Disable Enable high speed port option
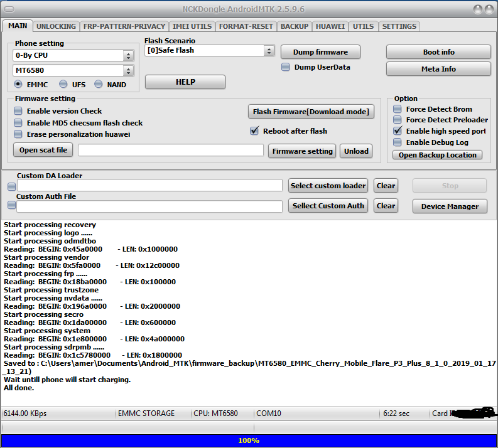 398,131
